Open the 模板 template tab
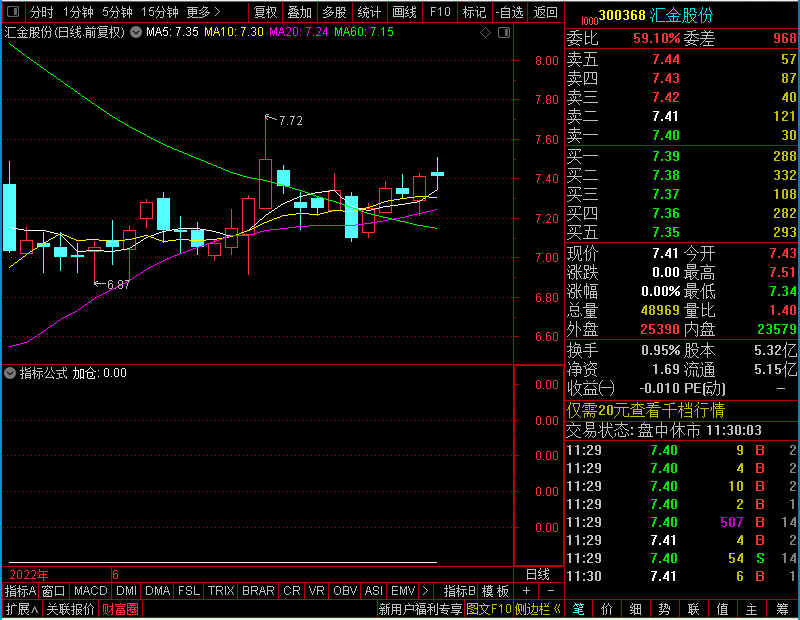This screenshot has height=620, width=800. tap(495, 591)
